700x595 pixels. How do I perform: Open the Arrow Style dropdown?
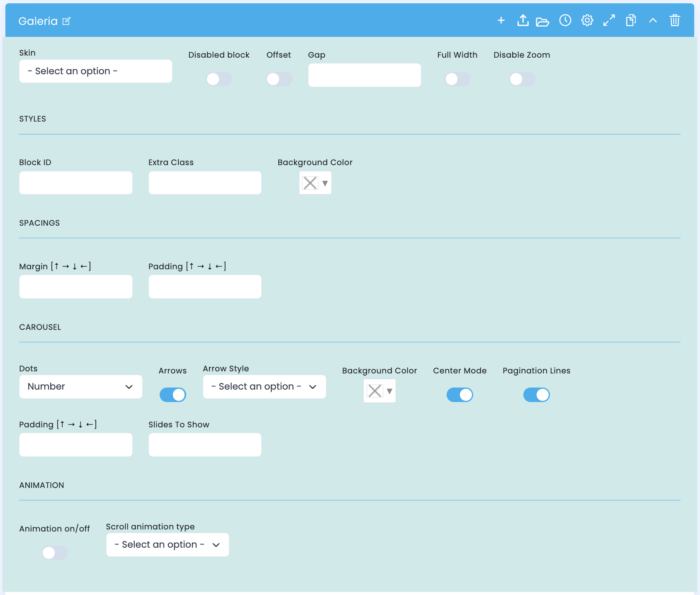tap(265, 387)
